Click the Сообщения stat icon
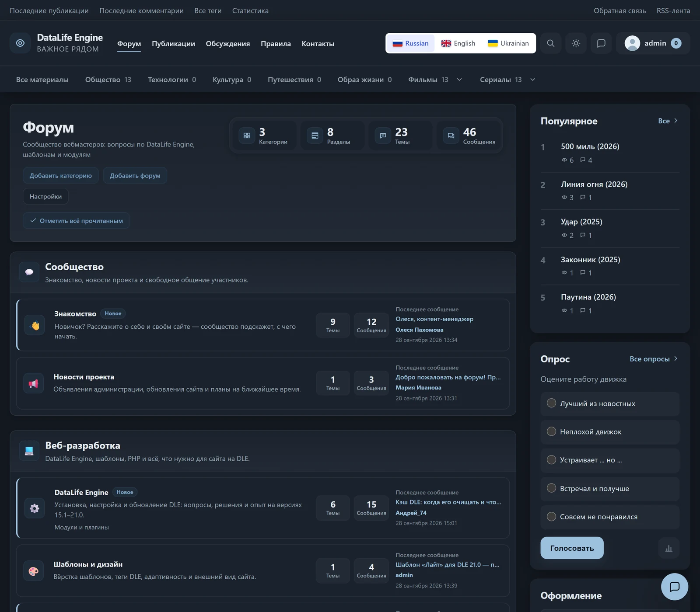 (x=451, y=136)
